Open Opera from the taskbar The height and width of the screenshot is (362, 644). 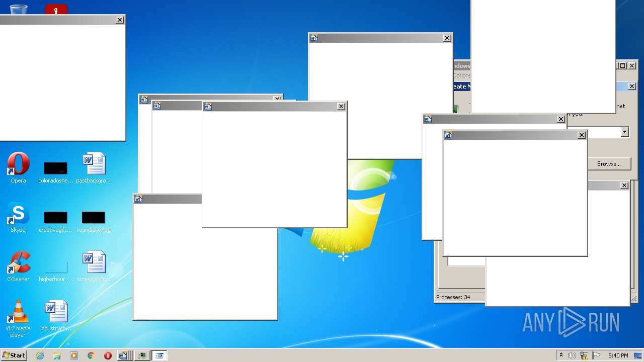tap(108, 355)
